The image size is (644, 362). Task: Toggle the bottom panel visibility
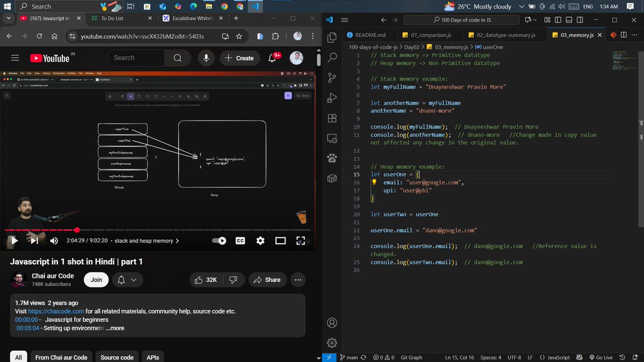click(569, 20)
